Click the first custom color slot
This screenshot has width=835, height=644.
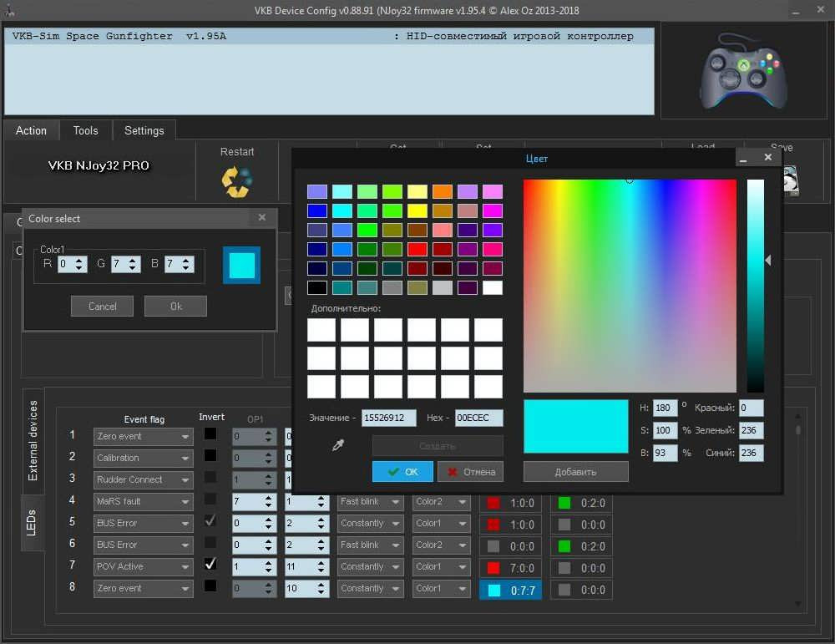[321, 330]
